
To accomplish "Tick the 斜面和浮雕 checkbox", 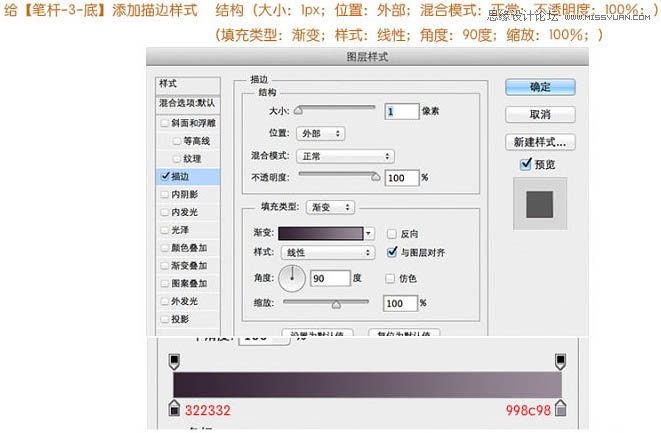I will 164,123.
